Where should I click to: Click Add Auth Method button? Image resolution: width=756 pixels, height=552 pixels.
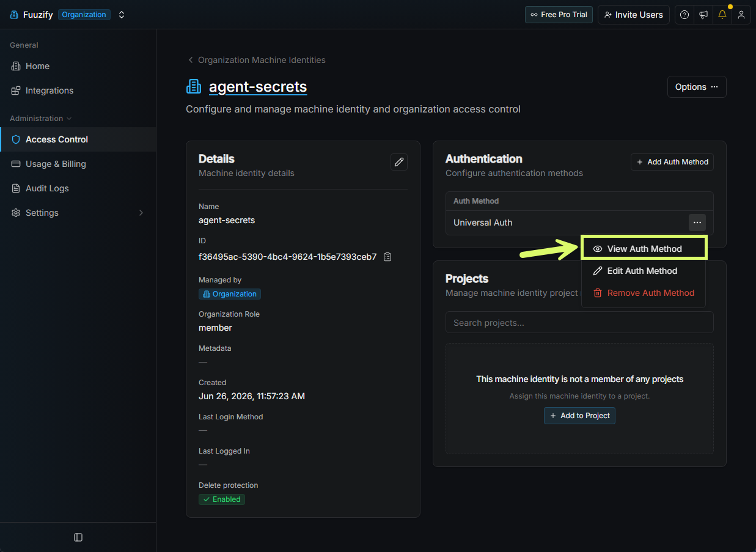pyautogui.click(x=672, y=162)
